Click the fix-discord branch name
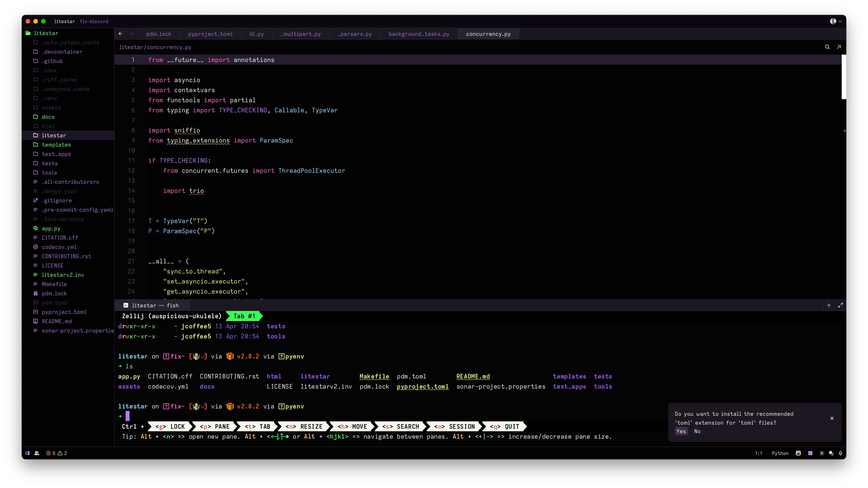 pyautogui.click(x=94, y=21)
